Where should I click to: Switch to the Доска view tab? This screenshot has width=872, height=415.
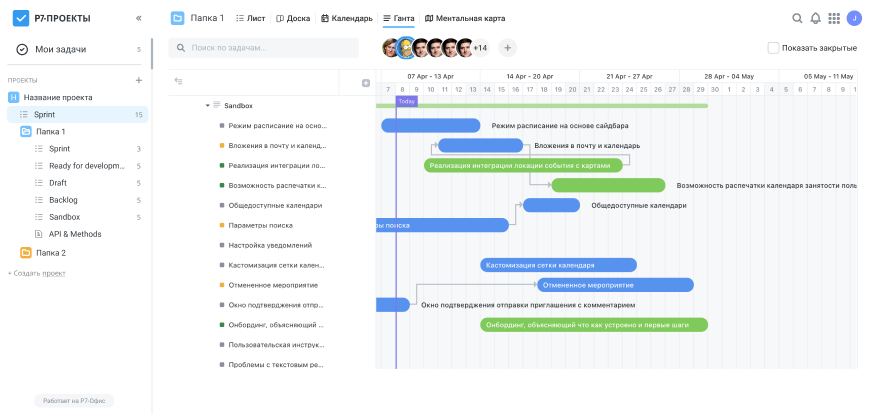(x=293, y=18)
